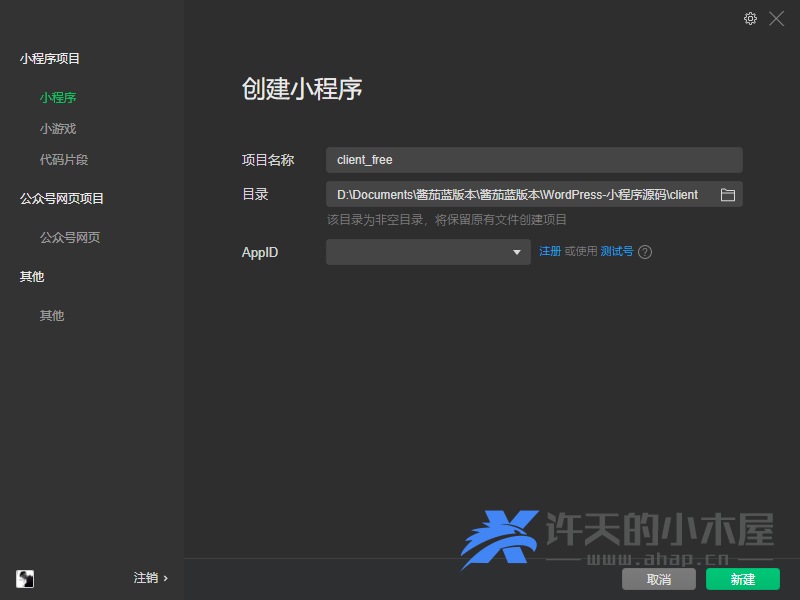Click the 小程序项目 section heading

pyautogui.click(x=49, y=59)
